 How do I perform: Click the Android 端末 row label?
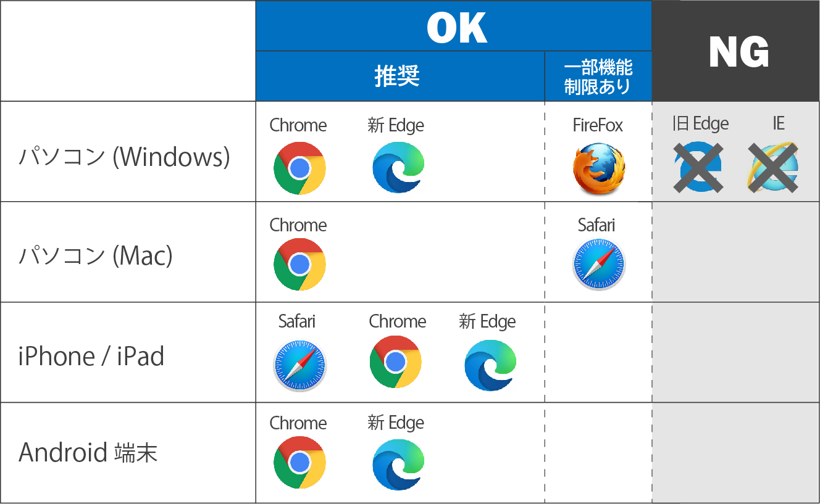[88, 453]
